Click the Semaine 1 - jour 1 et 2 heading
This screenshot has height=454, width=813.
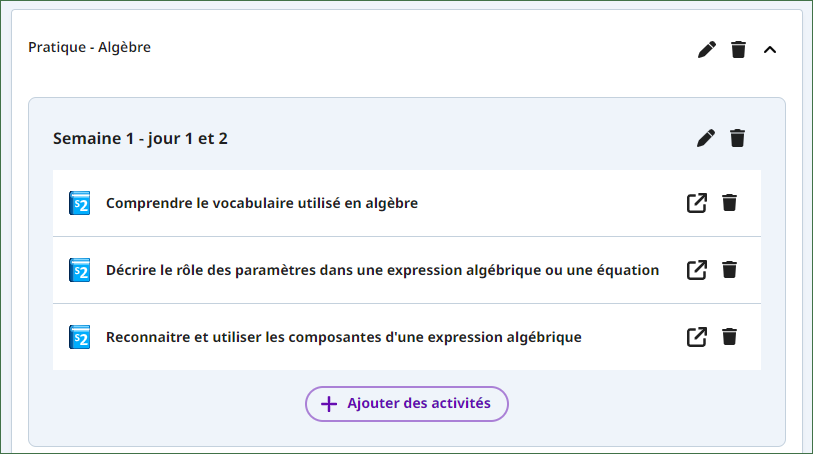pyautogui.click(x=140, y=138)
